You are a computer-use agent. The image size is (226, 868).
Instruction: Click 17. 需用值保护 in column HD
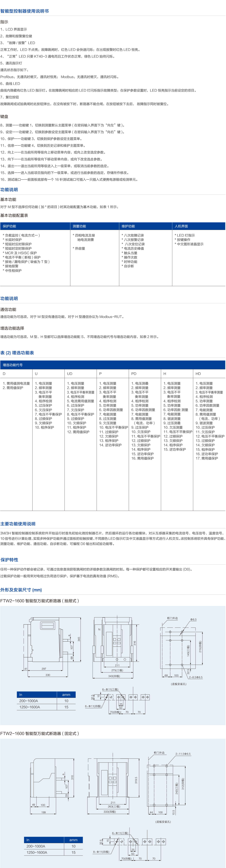(207, 458)
